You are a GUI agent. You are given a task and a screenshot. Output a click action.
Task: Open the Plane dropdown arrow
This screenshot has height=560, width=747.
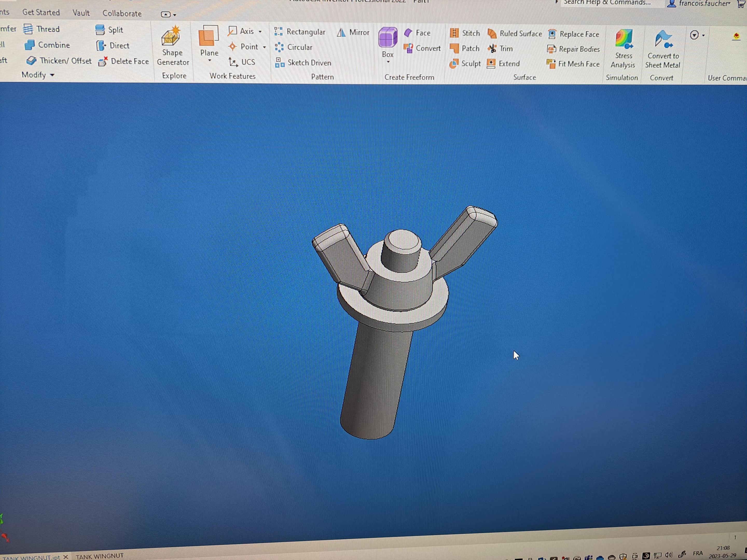coord(209,61)
